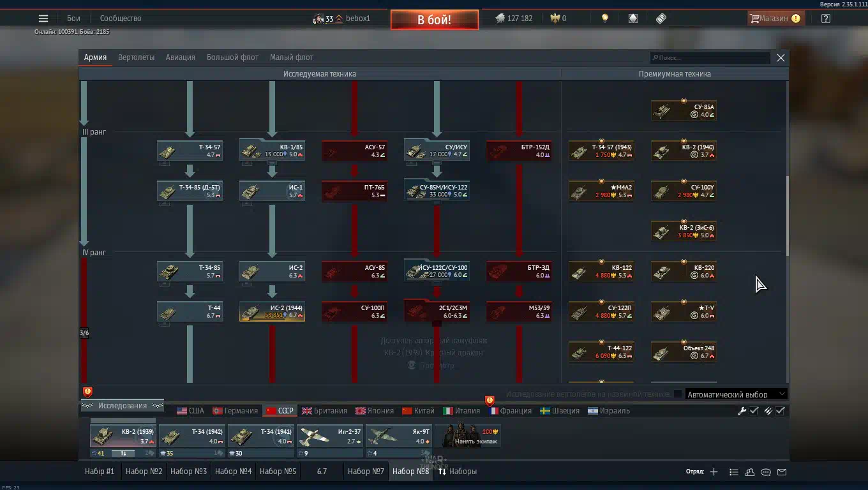Open the mail envelope icon

coord(782,472)
